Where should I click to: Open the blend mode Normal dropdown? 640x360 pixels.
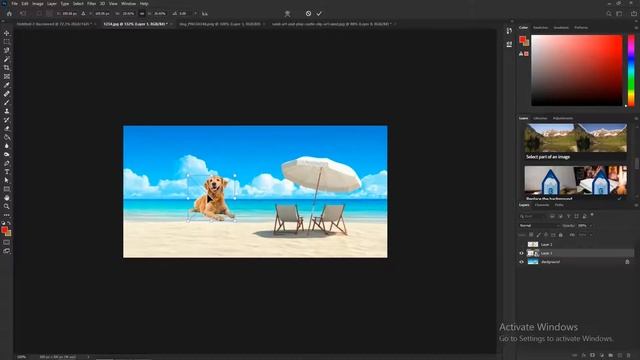pos(539,226)
